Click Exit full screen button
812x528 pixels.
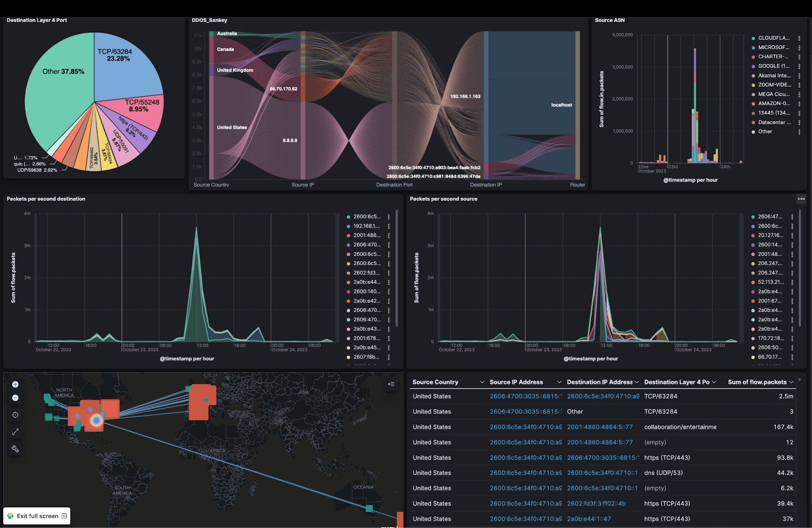37,516
